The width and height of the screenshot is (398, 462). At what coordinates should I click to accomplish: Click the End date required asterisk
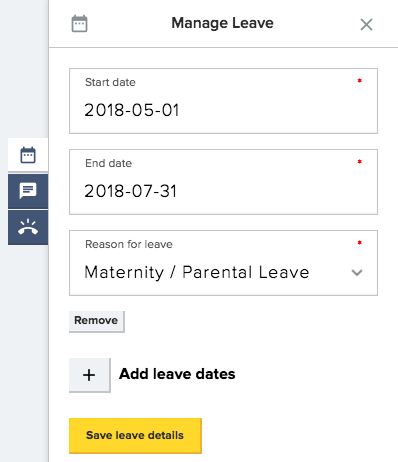click(x=360, y=162)
